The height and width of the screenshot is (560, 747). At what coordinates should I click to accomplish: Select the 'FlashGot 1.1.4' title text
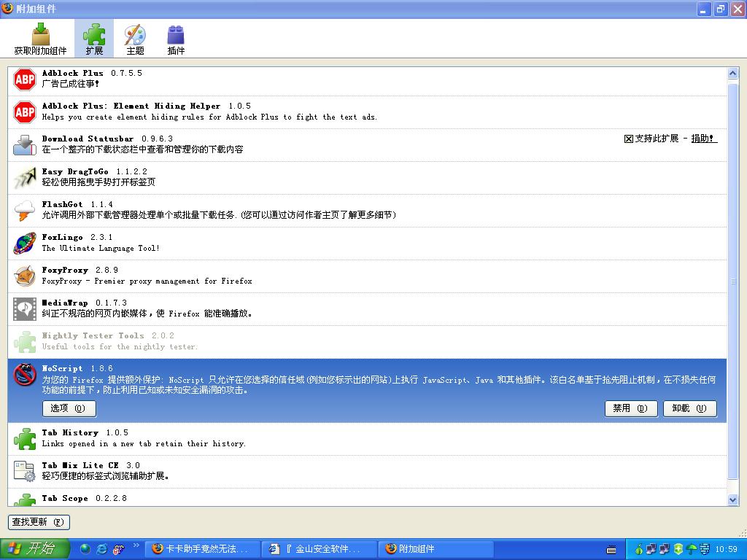click(77, 204)
